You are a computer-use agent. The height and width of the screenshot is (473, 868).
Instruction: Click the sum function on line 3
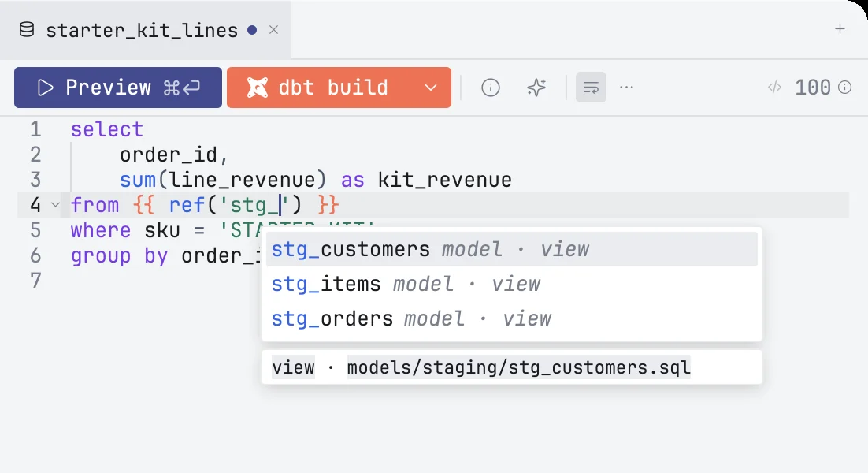click(x=138, y=180)
